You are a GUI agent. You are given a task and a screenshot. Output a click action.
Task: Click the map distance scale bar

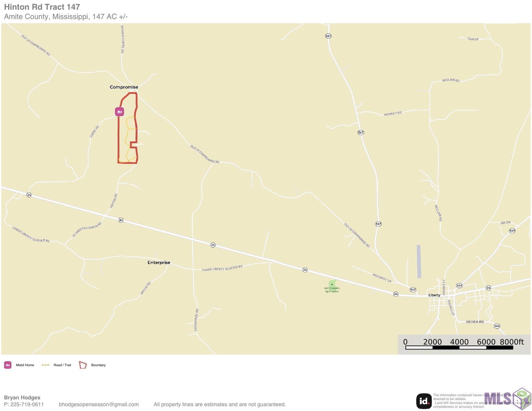pos(459,347)
